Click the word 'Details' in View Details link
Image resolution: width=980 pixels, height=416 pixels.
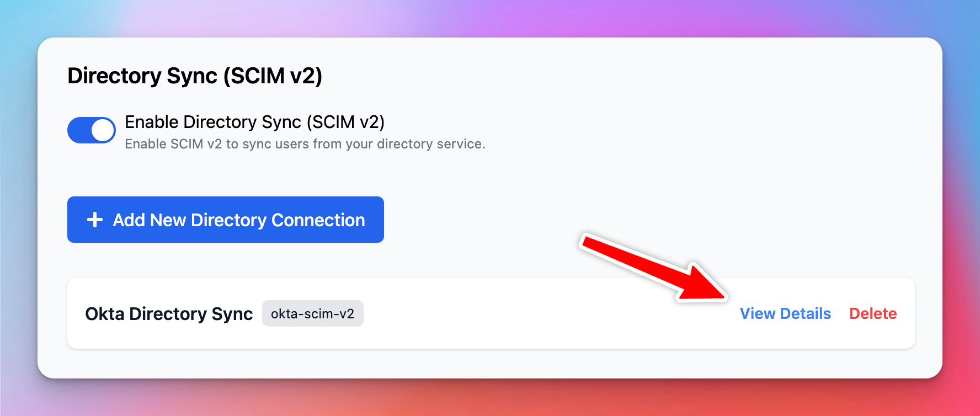pyautogui.click(x=806, y=313)
